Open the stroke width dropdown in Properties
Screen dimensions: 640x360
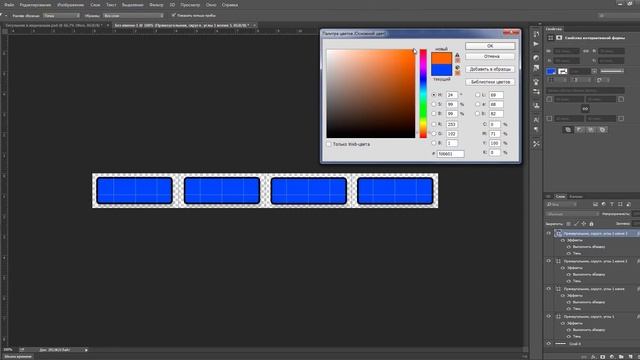pyautogui.click(x=594, y=71)
